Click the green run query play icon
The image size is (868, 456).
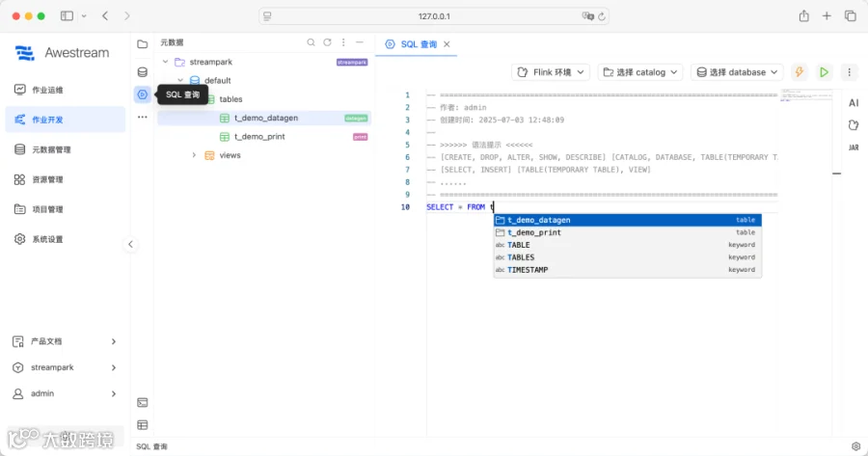click(x=824, y=72)
